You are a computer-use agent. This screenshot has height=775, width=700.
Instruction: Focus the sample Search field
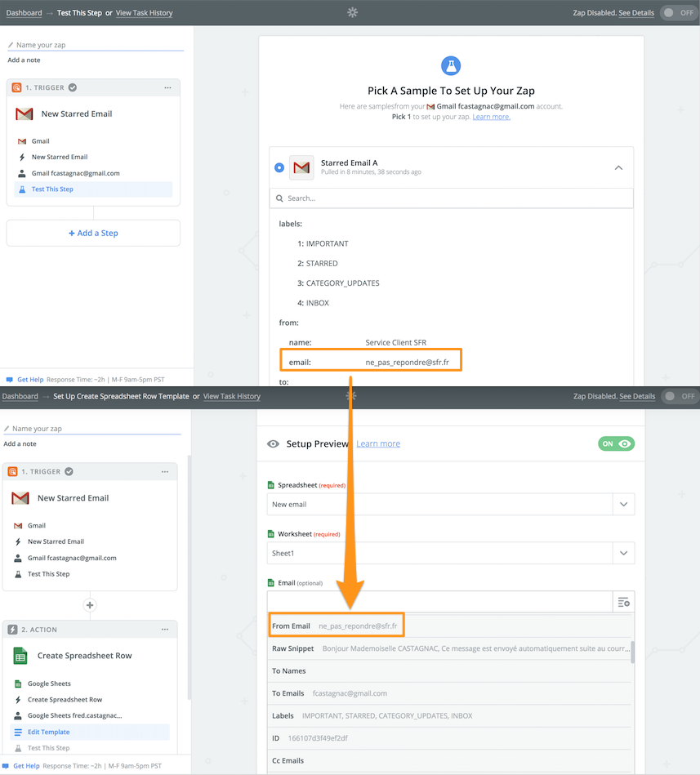tap(452, 198)
